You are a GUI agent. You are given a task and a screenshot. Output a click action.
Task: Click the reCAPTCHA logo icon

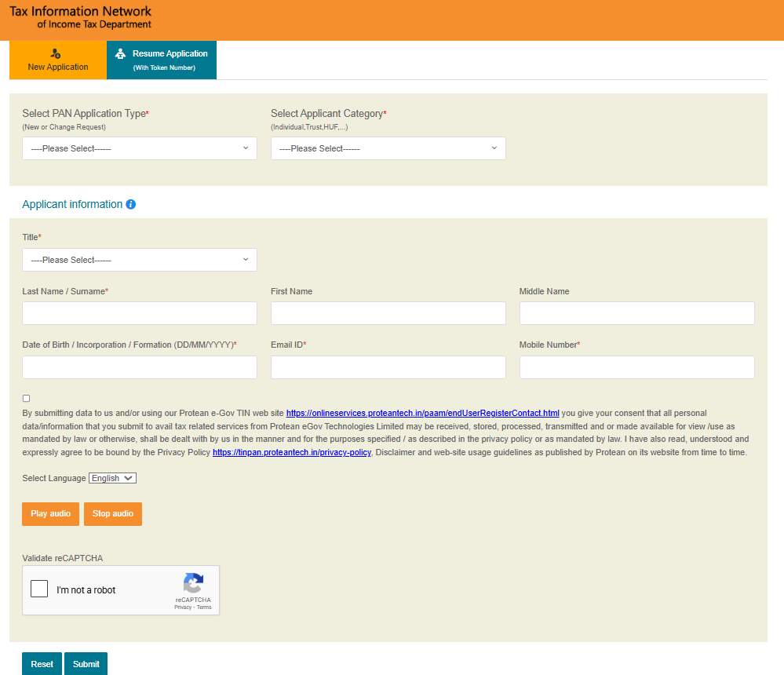(x=193, y=584)
